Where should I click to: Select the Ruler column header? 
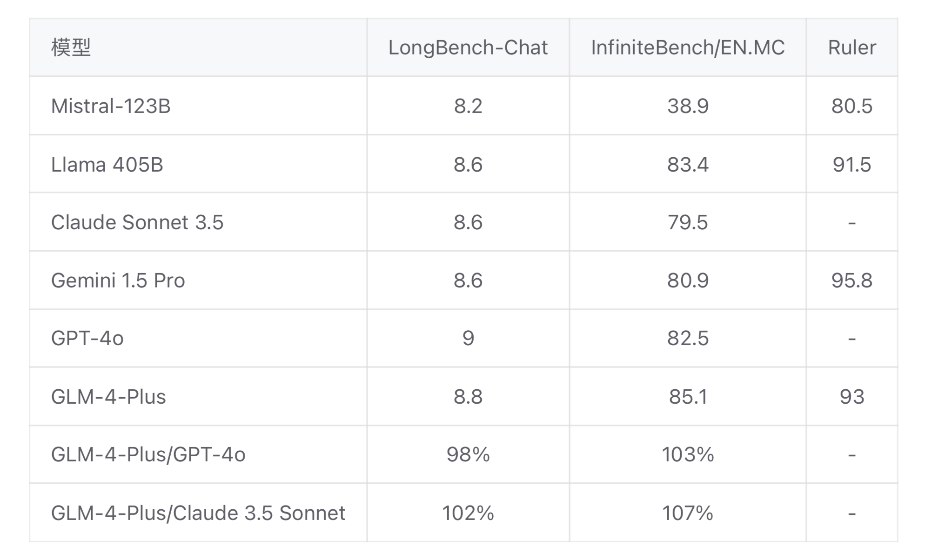pyautogui.click(x=851, y=47)
